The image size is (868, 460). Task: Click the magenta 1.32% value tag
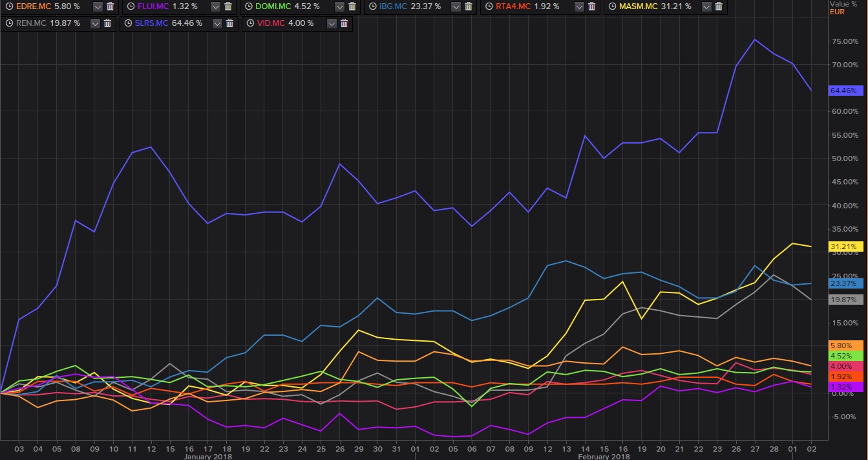point(845,387)
